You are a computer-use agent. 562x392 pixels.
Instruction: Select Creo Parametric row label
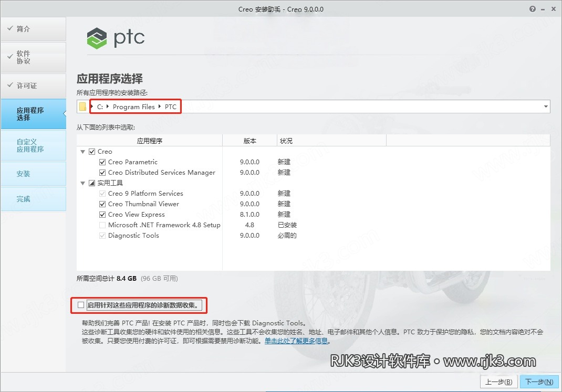pyautogui.click(x=132, y=162)
